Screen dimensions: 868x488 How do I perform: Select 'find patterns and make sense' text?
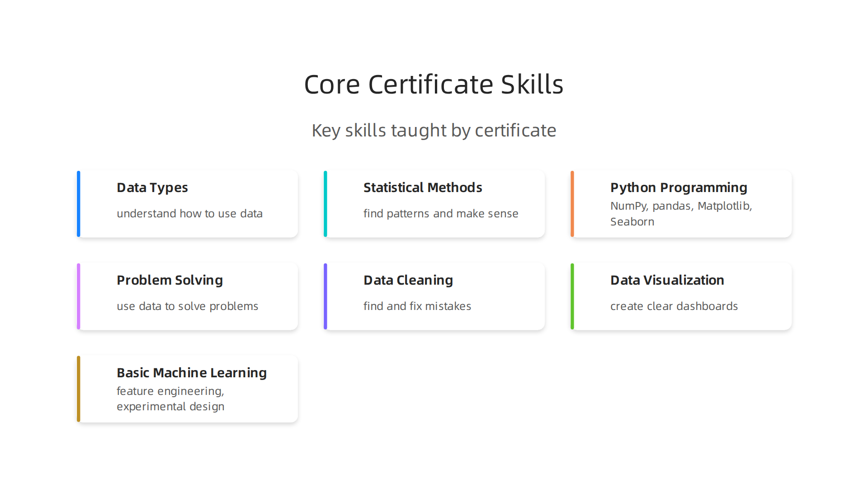click(x=441, y=213)
